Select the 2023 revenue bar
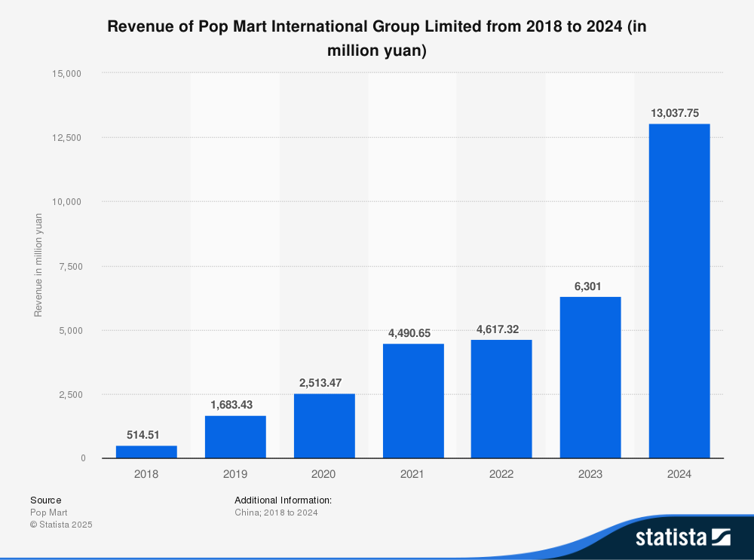754x560 pixels. 590,378
